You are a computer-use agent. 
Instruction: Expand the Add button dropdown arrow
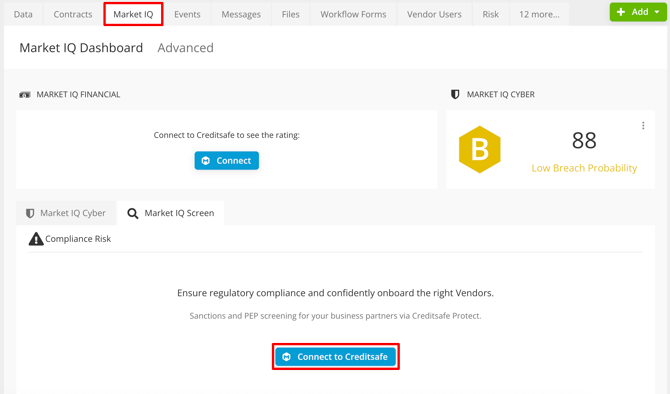(x=657, y=12)
